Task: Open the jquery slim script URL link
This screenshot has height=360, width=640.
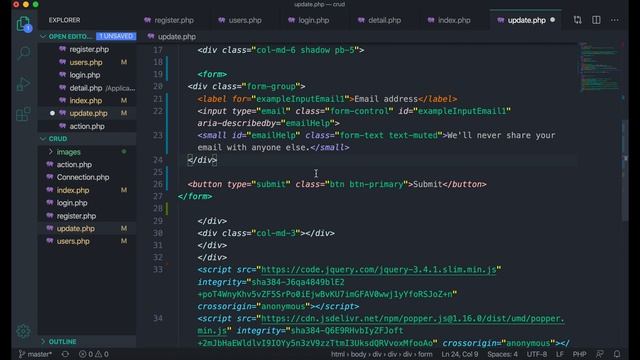Action: pos(378,270)
